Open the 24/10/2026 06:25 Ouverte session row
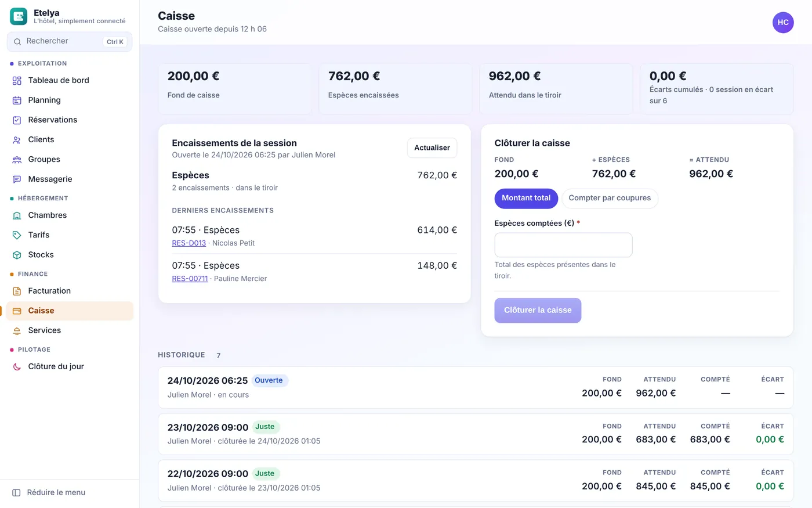This screenshot has width=812, height=508. point(476,387)
